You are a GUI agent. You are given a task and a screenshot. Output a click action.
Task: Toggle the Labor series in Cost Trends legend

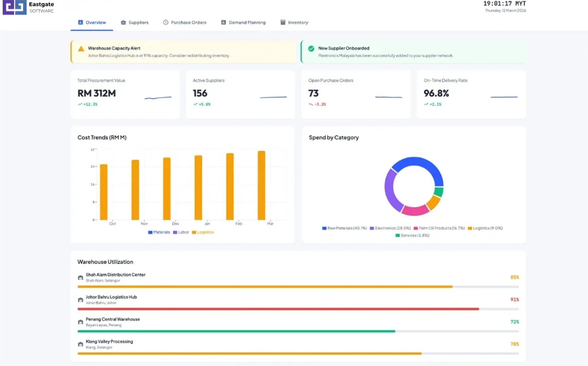coord(181,232)
